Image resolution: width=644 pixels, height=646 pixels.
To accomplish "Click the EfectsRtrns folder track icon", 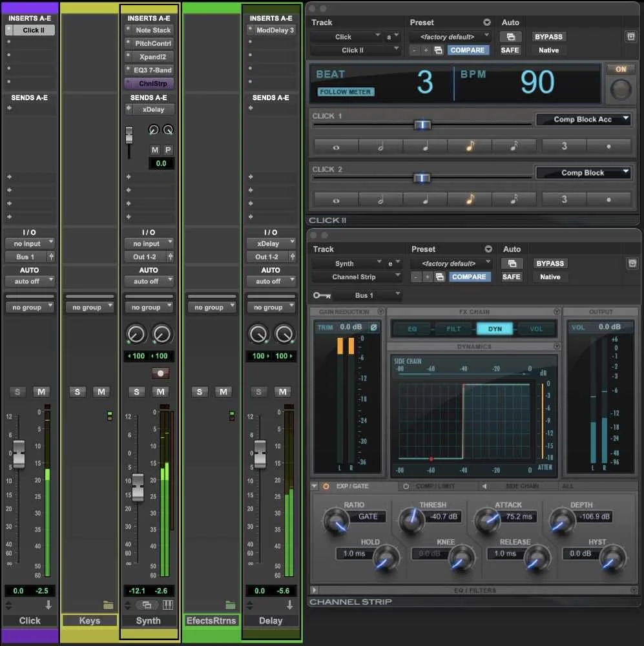I will click(x=231, y=605).
